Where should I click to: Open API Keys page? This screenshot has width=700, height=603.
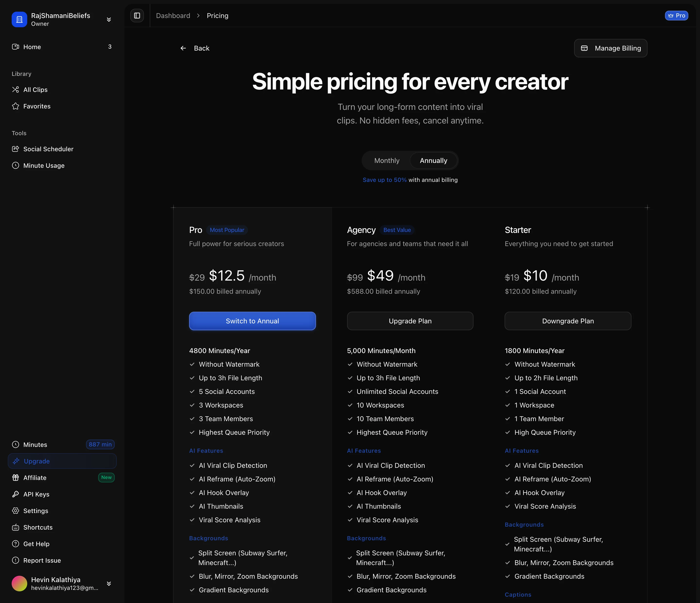(62, 494)
